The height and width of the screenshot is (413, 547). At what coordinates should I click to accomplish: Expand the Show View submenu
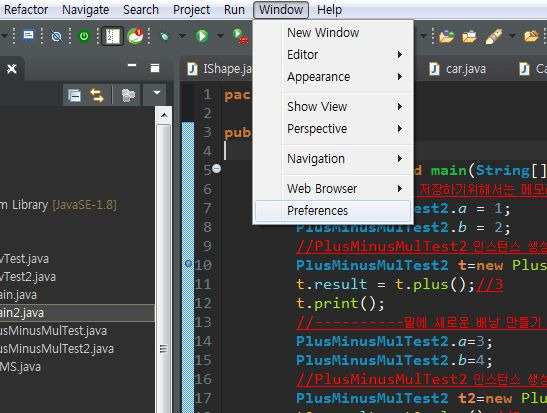tap(333, 107)
